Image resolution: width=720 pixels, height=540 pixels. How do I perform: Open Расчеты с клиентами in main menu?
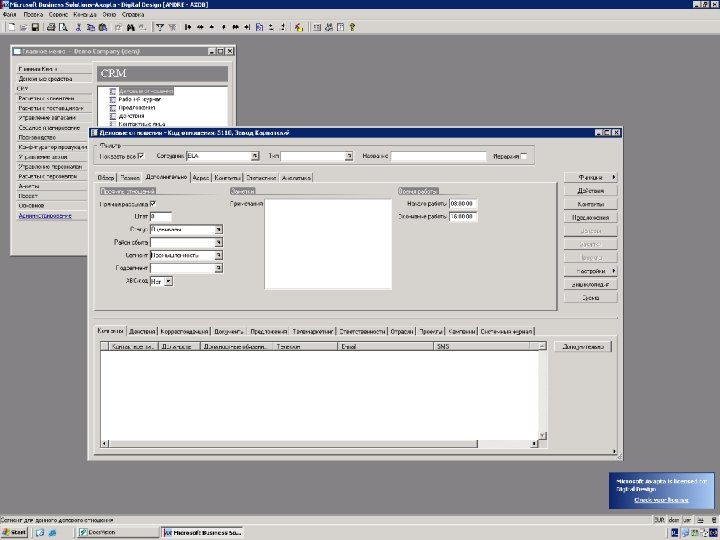pos(46,98)
